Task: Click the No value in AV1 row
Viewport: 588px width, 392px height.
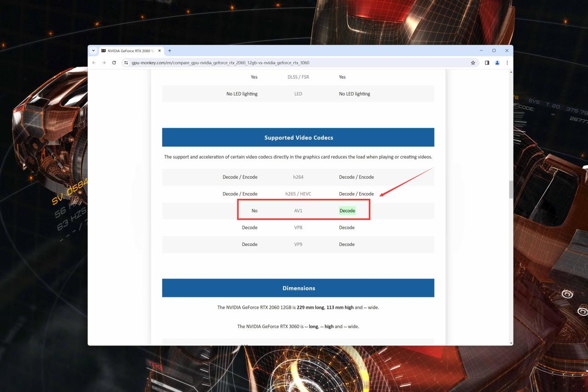Action: 254,210
